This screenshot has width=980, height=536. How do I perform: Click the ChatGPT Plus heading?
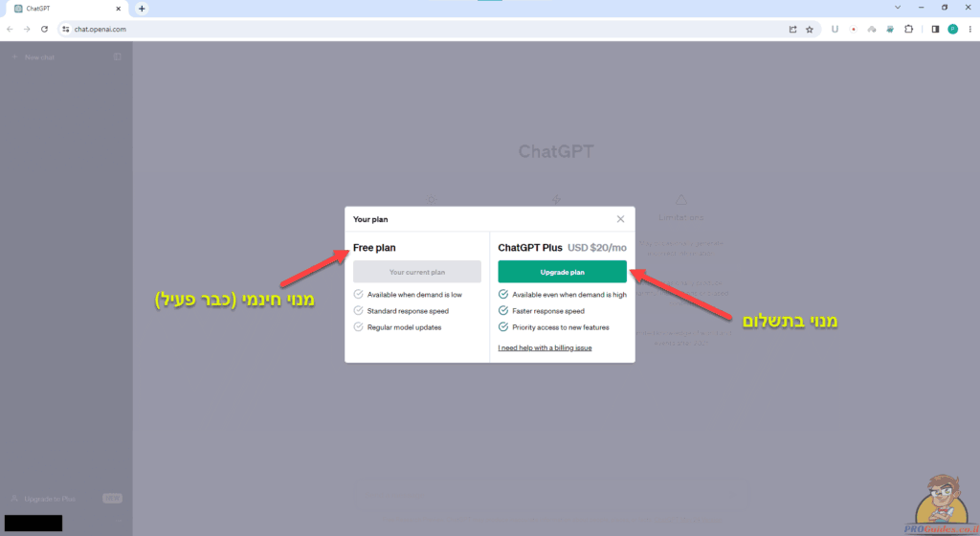point(530,248)
